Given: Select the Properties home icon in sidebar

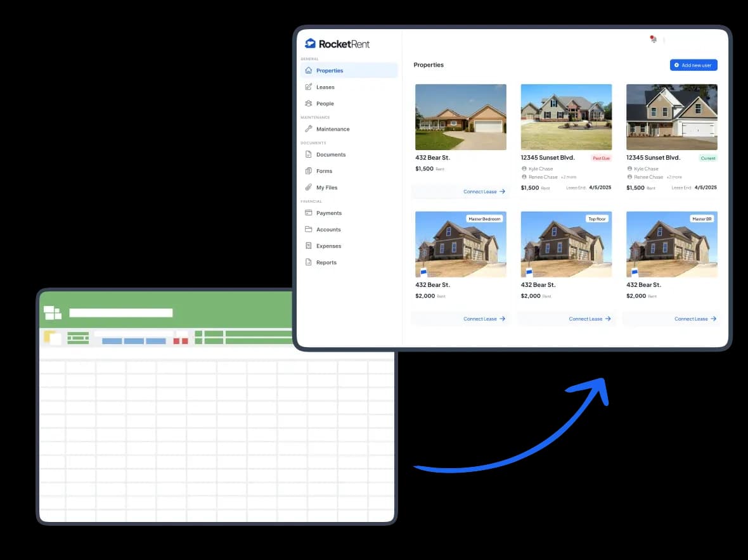Looking at the screenshot, I should (309, 71).
